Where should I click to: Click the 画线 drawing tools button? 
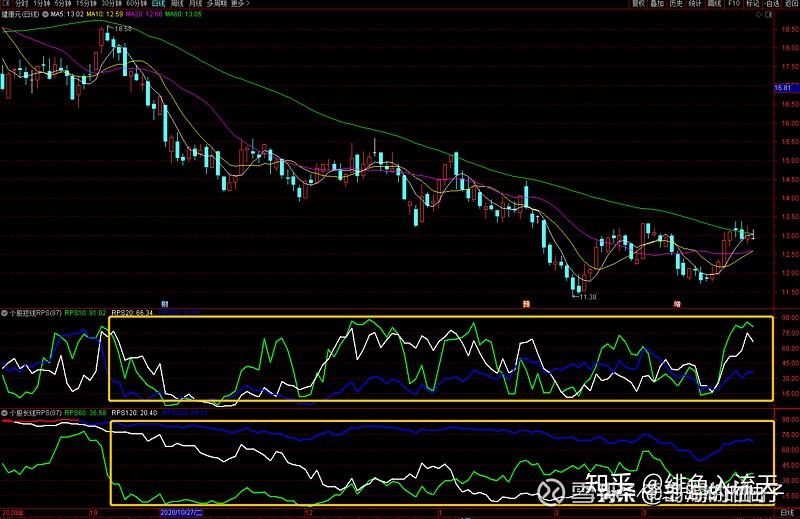click(x=714, y=3)
